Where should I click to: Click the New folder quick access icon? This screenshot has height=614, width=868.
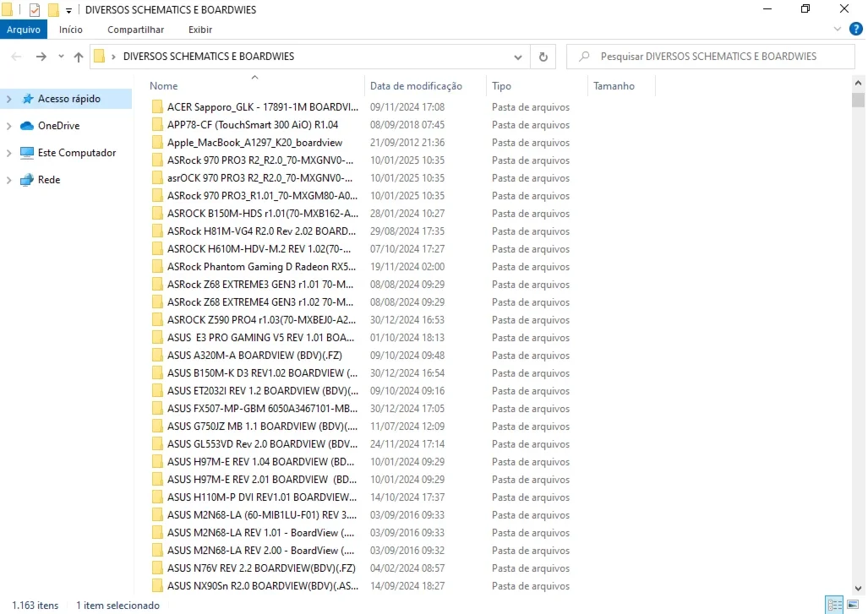click(53, 9)
